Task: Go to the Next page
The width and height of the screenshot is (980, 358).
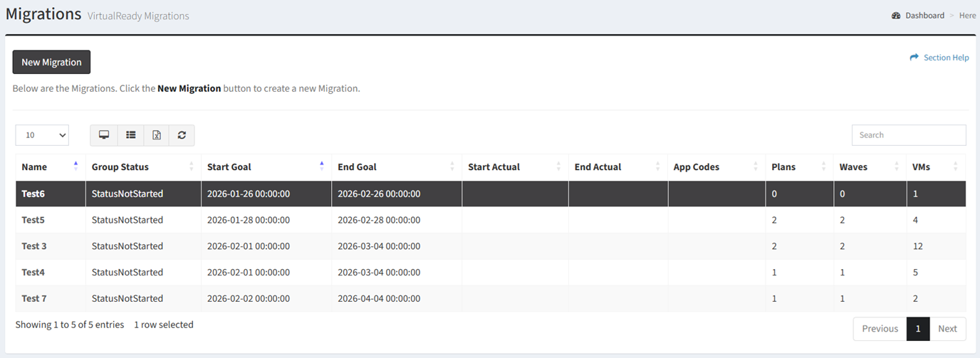Action: point(947,329)
